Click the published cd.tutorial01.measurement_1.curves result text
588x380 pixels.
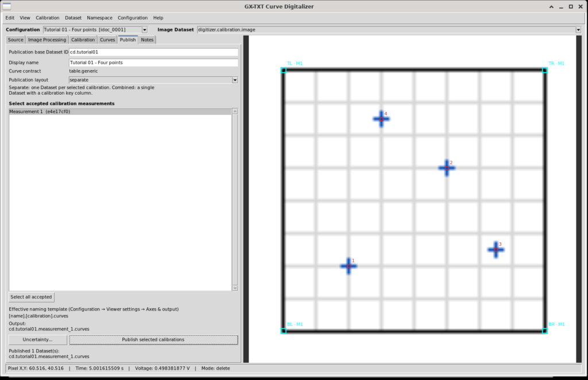pos(49,357)
